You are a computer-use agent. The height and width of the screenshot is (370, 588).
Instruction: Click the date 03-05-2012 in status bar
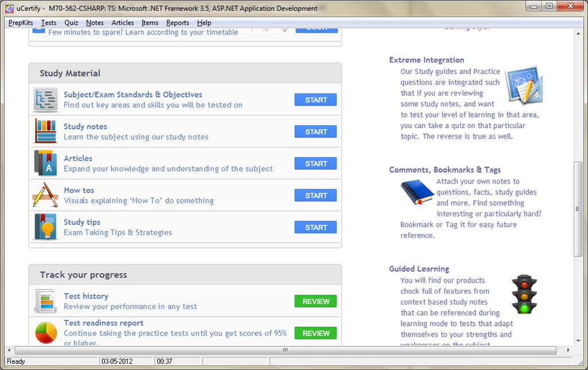point(117,361)
